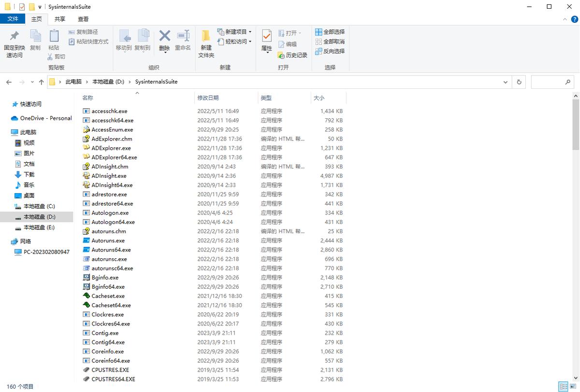Click 固定到快速访问 (Pin to Quick access)
This screenshot has width=580, height=392.
(14, 42)
